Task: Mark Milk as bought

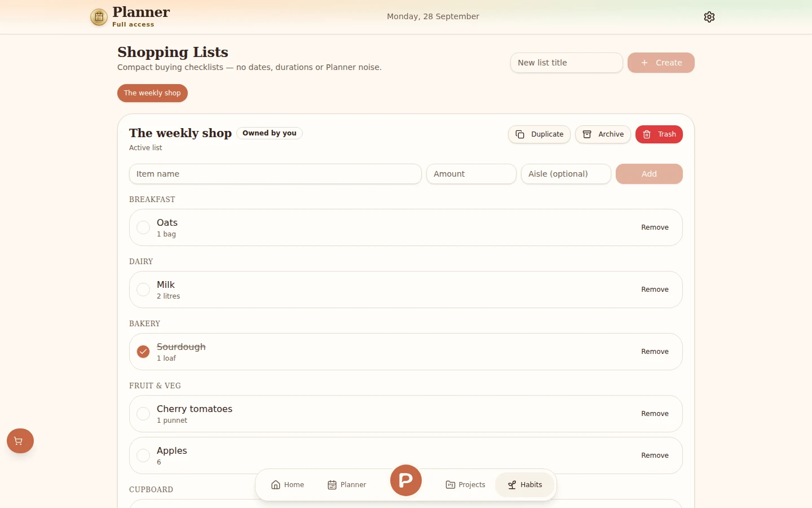Action: pos(143,290)
